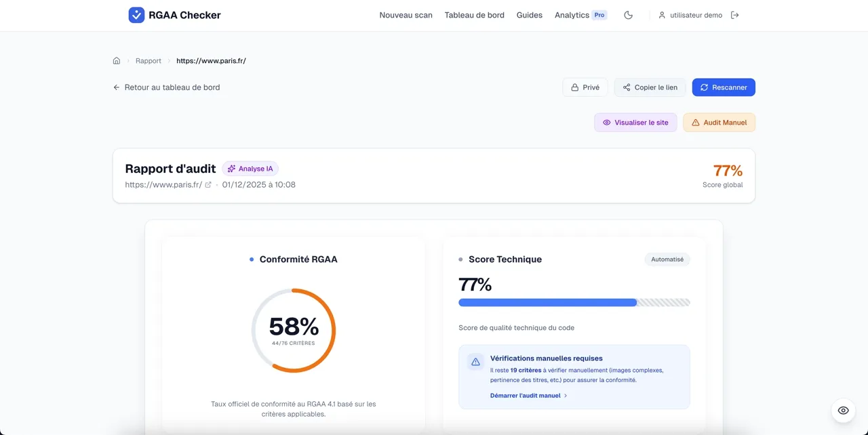Enable dark mode via the moon icon
The height and width of the screenshot is (435, 868).
(628, 14)
